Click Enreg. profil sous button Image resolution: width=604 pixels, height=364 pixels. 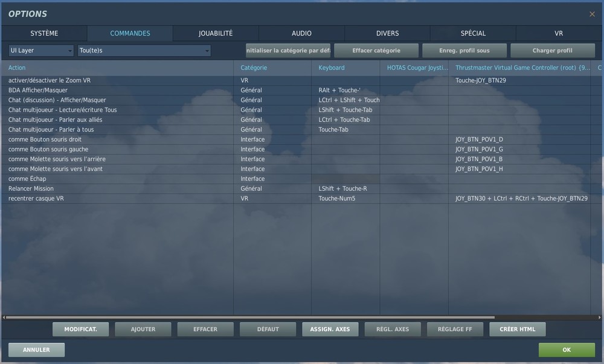point(464,51)
